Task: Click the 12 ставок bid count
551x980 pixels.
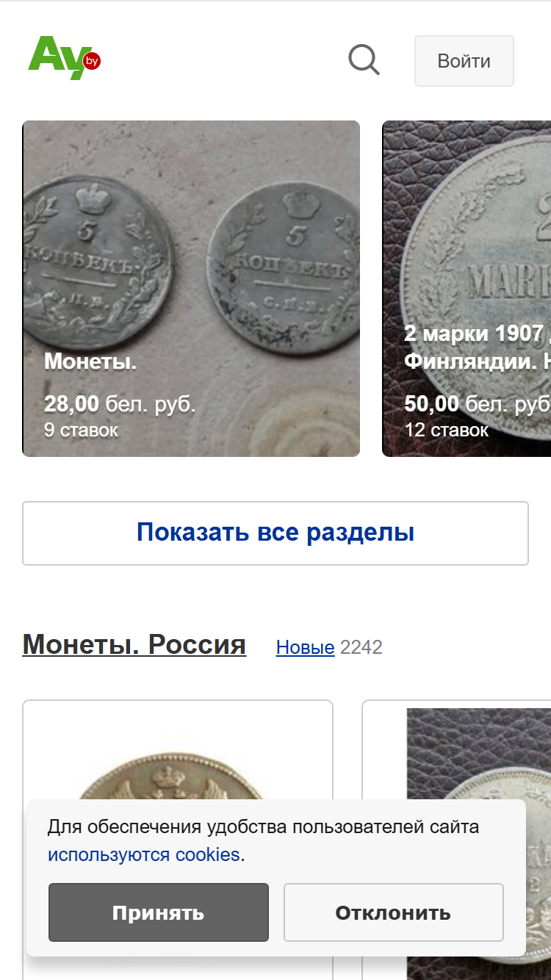Action: (446, 430)
